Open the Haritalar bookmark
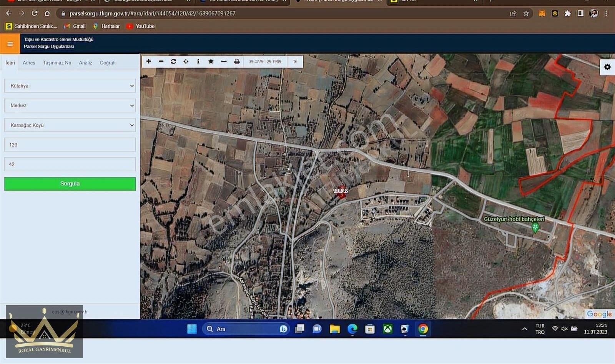This screenshot has height=364, width=615. click(106, 26)
